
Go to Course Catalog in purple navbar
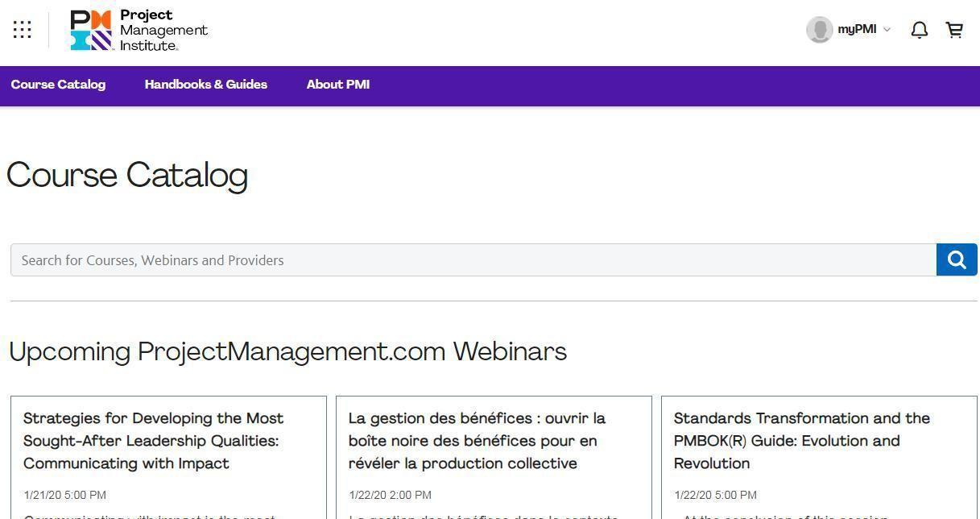(x=58, y=85)
